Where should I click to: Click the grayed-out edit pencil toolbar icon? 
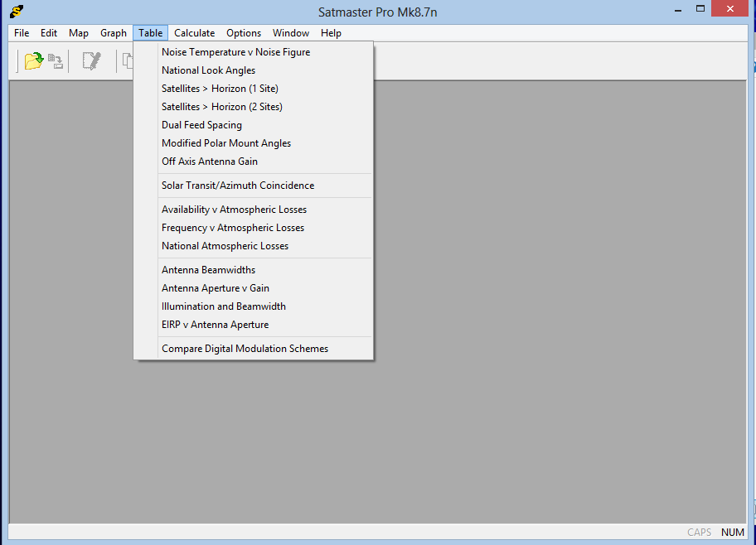91,61
